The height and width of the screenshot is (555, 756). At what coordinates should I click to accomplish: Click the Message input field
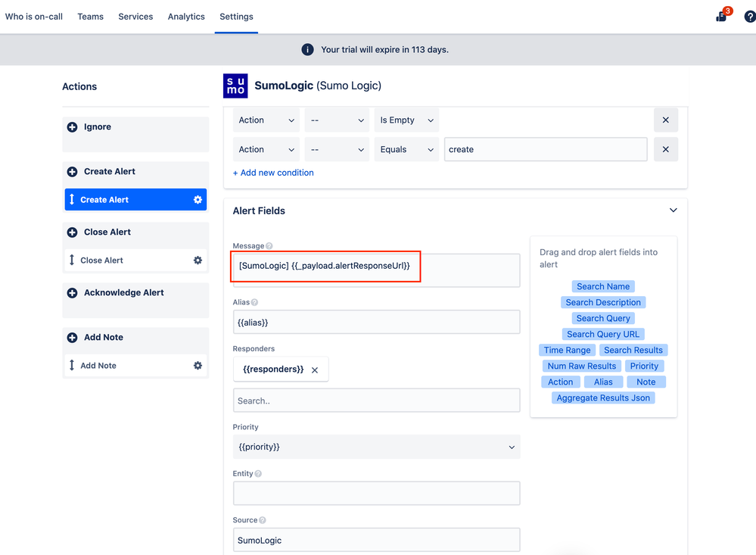tap(377, 270)
